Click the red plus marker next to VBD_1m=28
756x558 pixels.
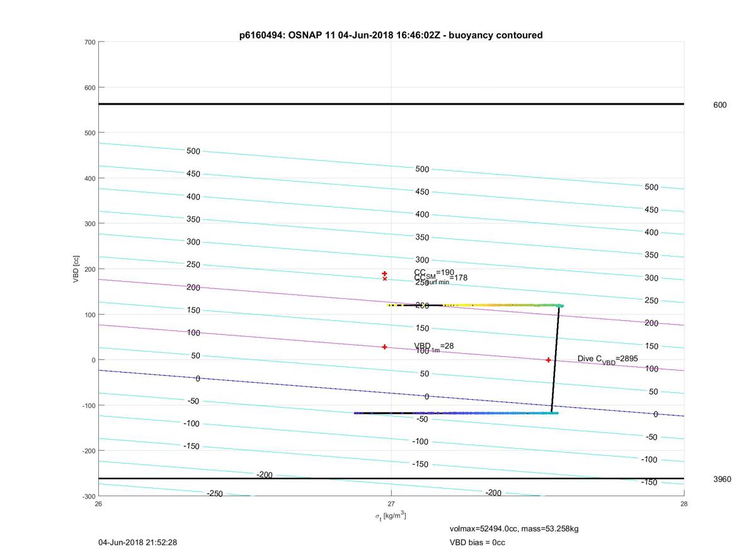[x=384, y=347]
